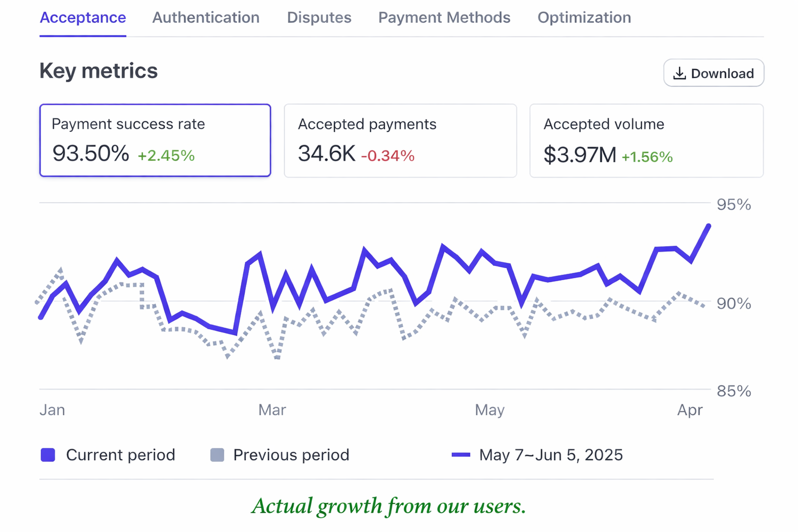Open the Disputes tab
Screen dimensions: 798x532
pyautogui.click(x=319, y=18)
